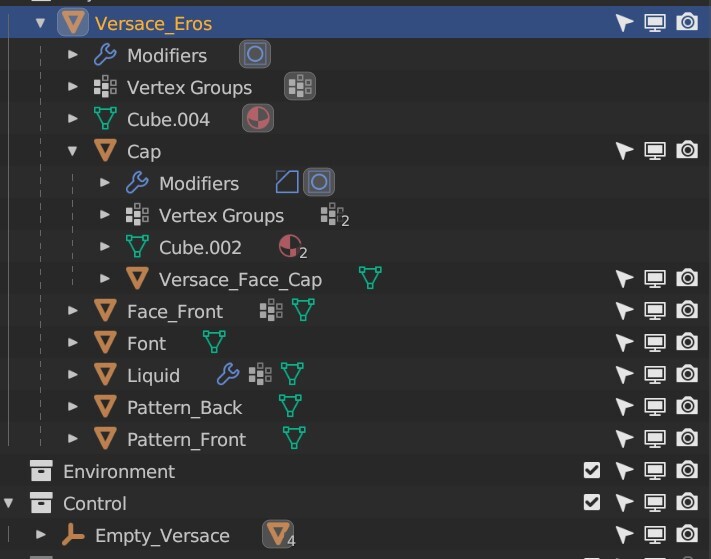Collapse the Versace_Eros tree
The width and height of the screenshot is (711, 559).
41,23
